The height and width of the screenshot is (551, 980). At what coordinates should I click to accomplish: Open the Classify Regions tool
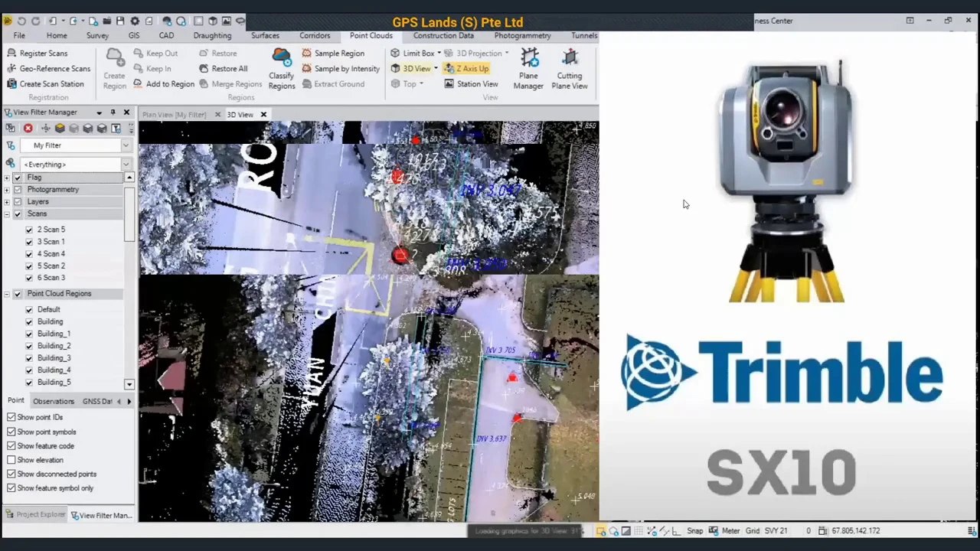(x=282, y=70)
